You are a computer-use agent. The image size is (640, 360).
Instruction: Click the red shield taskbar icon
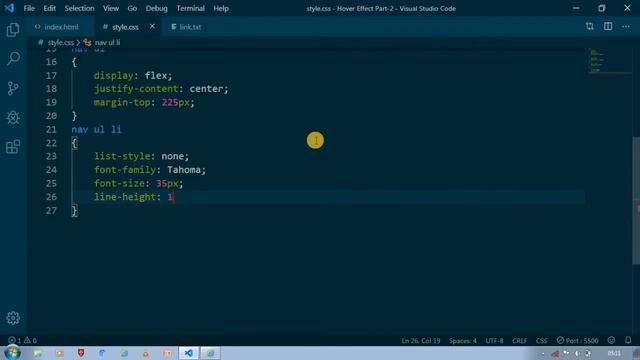81,353
